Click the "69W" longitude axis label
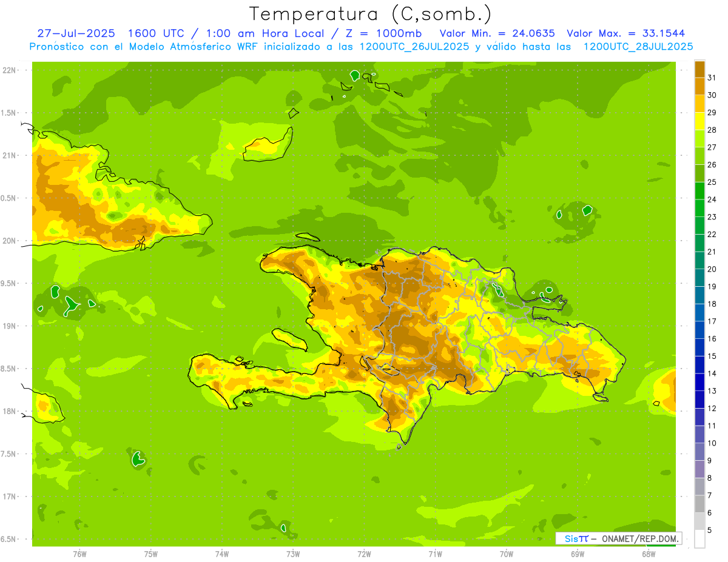This screenshot has width=728, height=562. tap(578, 554)
